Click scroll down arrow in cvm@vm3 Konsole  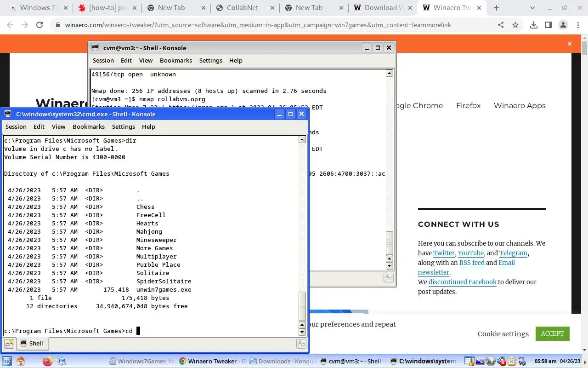point(389,265)
